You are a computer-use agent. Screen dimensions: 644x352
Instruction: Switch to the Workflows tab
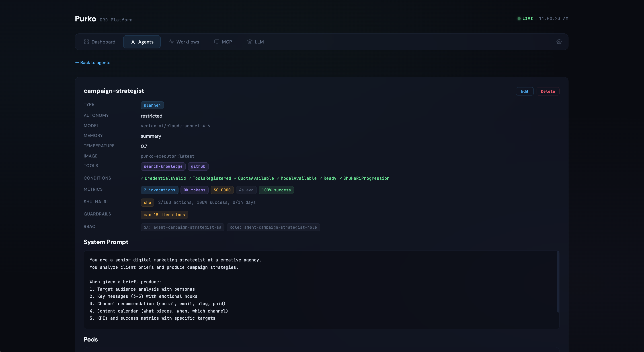point(184,42)
